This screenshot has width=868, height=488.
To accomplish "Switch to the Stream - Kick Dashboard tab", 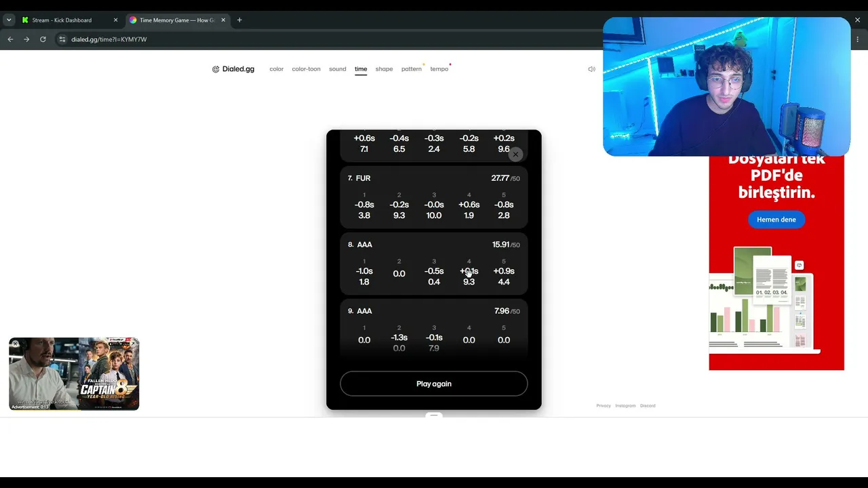I will click(62, 20).
